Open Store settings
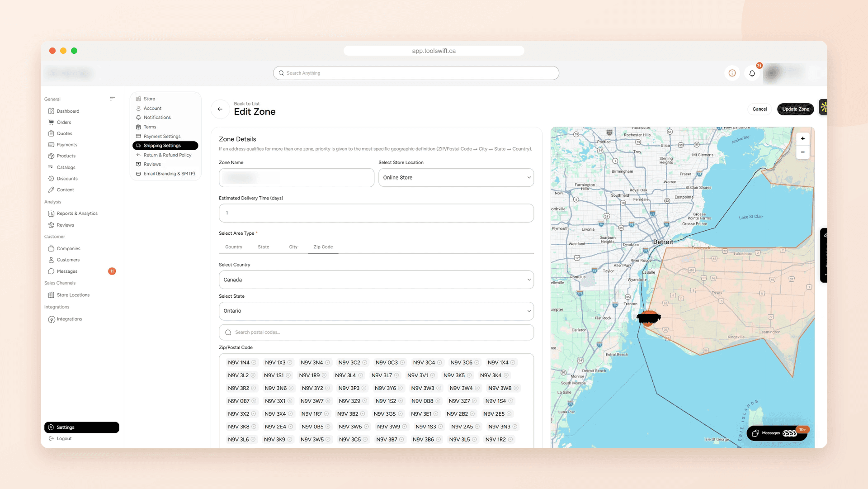Screen dimensions: 868x489 (x=149, y=99)
